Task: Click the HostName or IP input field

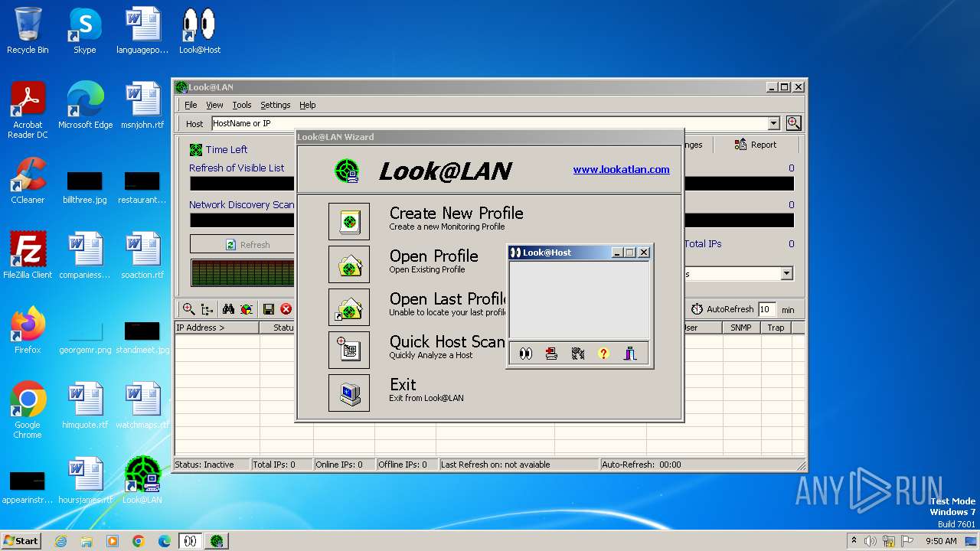Action: 488,123
